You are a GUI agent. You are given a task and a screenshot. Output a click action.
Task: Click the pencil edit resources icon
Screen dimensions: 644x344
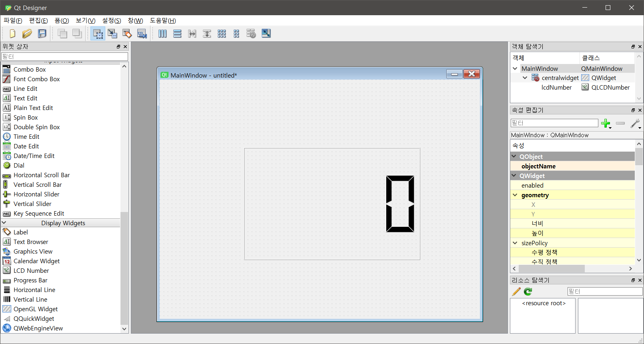pyautogui.click(x=516, y=292)
